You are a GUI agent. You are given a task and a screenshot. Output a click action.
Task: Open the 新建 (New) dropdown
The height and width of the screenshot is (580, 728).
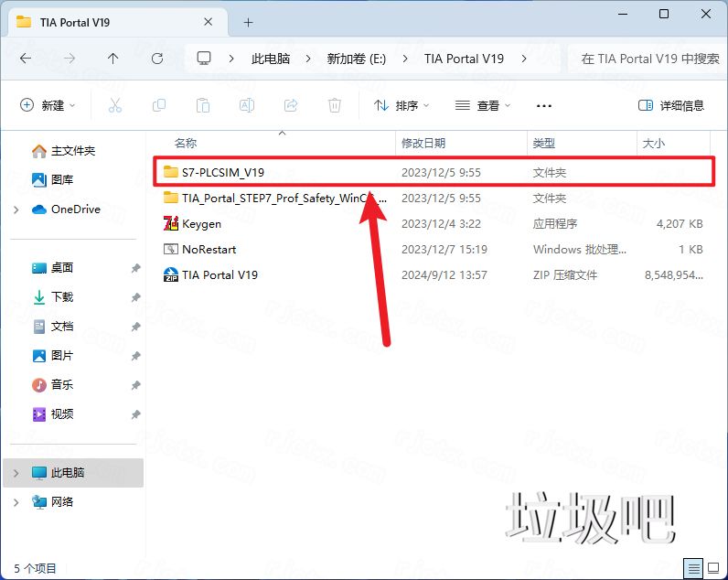(48, 105)
